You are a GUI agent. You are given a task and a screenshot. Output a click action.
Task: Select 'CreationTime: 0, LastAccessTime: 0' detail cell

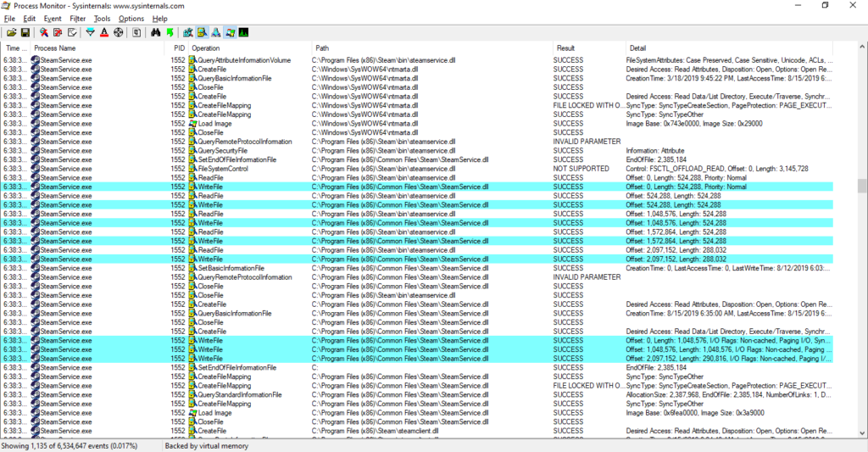tap(728, 268)
